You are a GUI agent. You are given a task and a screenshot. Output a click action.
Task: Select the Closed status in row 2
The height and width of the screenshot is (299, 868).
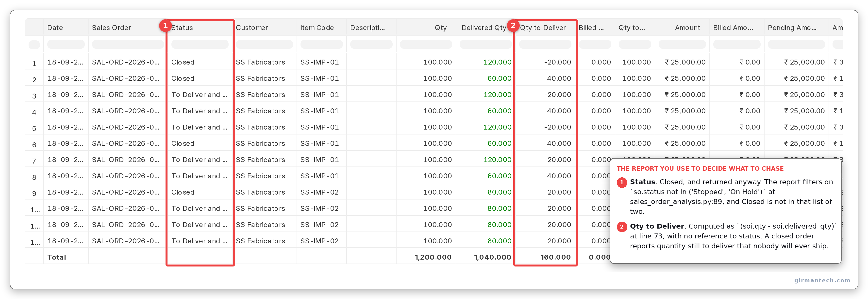[183, 78]
